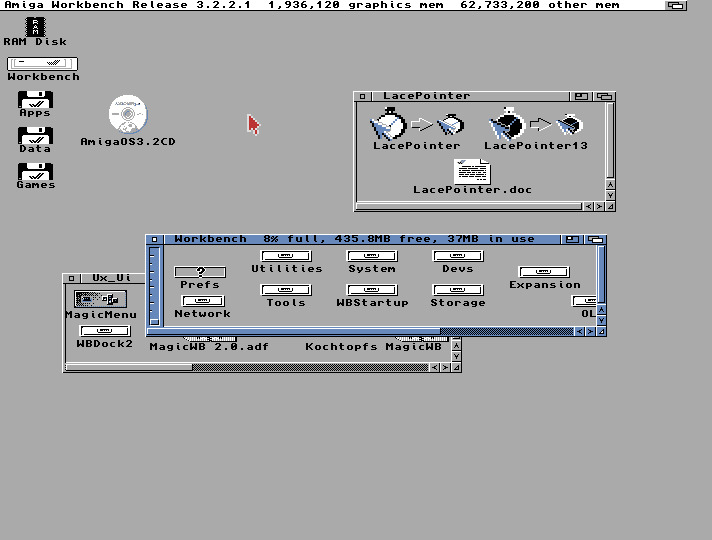The image size is (712, 540).
Task: Open the Apps disk icon
Action: pos(35,99)
